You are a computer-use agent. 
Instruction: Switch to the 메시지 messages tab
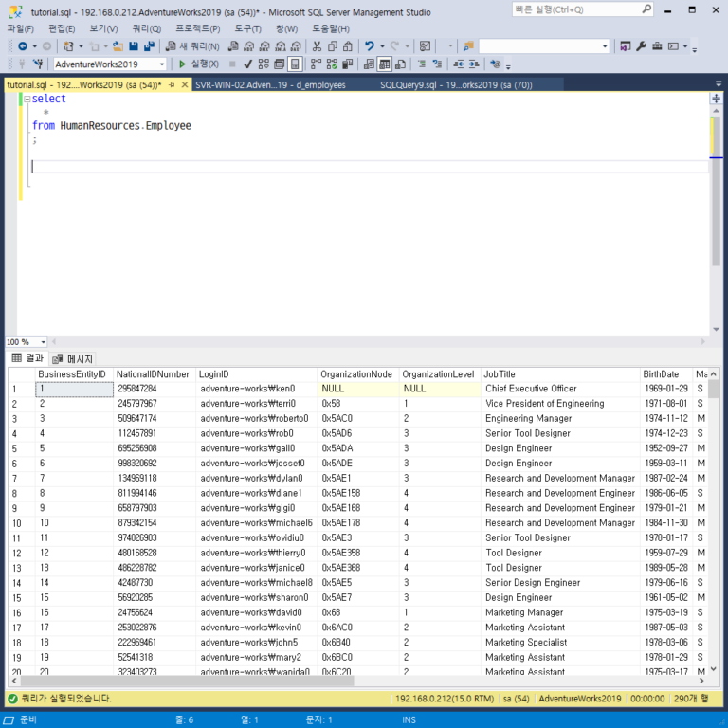(74, 359)
